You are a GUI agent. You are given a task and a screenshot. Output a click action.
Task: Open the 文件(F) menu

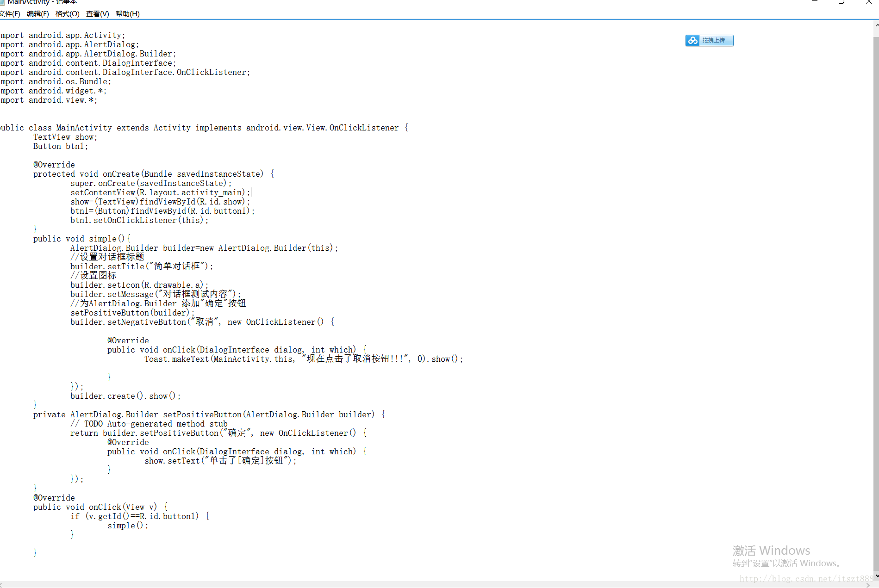coord(10,14)
